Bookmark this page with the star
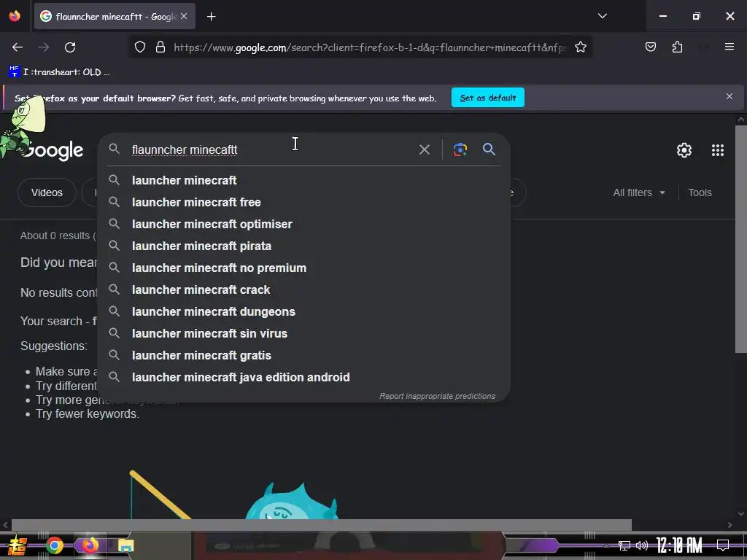 point(580,47)
